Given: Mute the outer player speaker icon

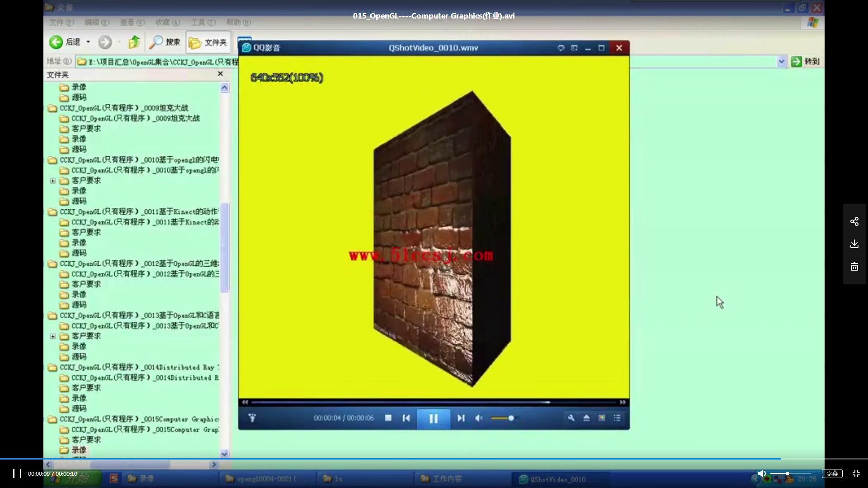Looking at the screenshot, I should point(762,474).
